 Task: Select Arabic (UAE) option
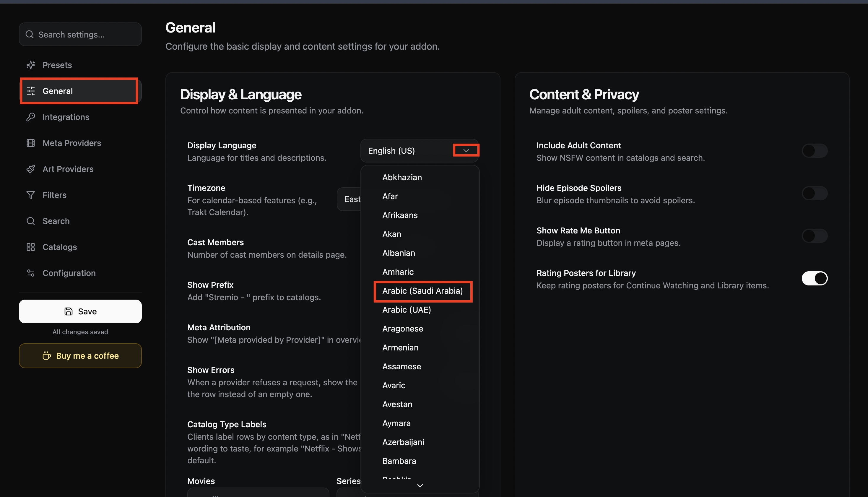pyautogui.click(x=420, y=310)
